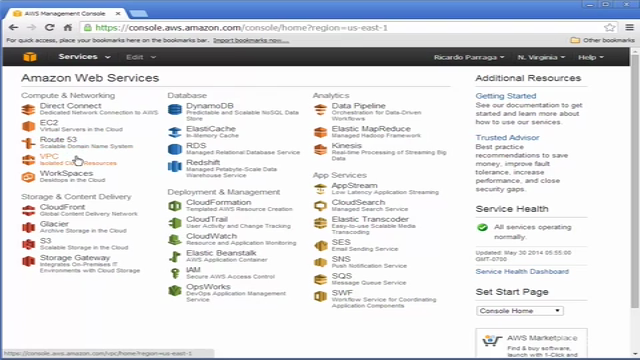This screenshot has width=640, height=360.
Task: Open the Console Home start page combo box
Action: point(520,311)
